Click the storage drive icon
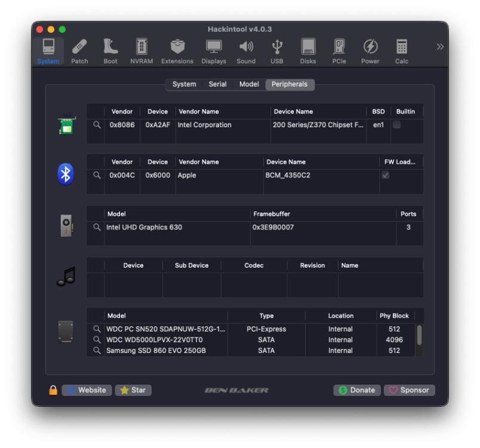 tap(66, 332)
